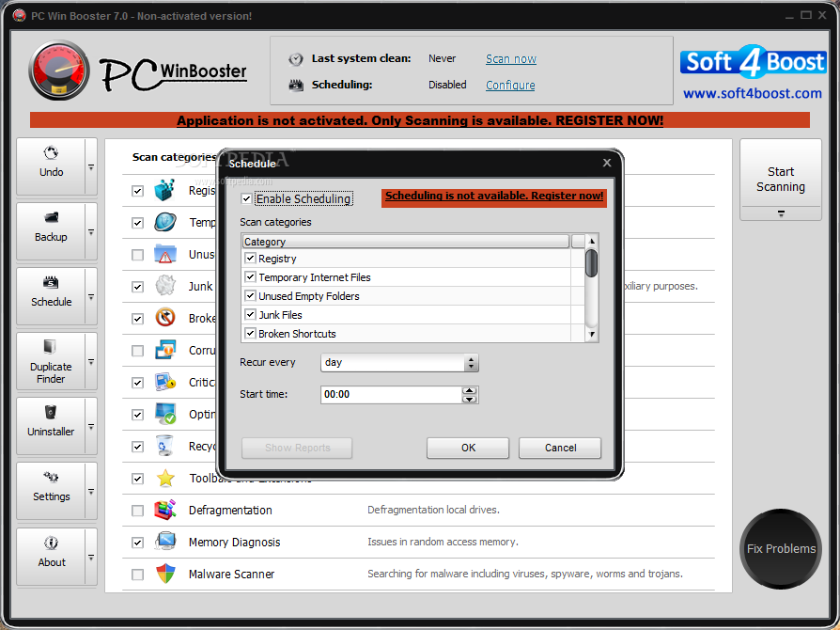Click the Start time input field
This screenshot has width=840, height=630.
(x=391, y=395)
